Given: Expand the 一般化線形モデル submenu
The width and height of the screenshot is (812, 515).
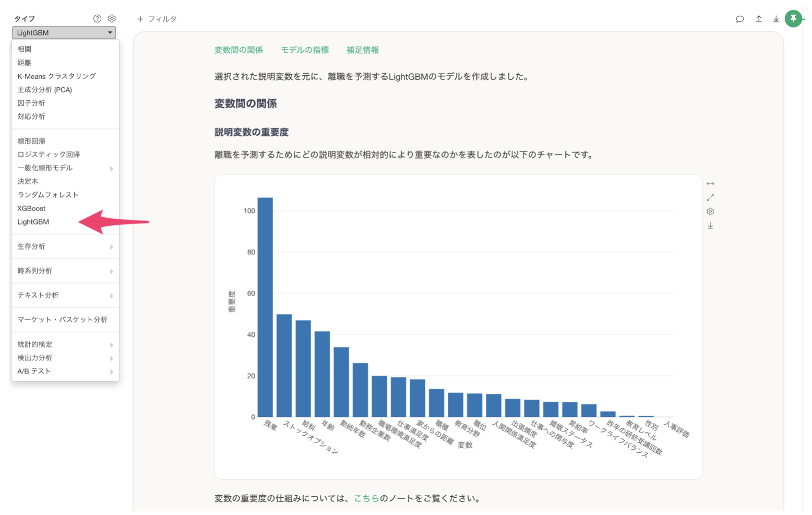Looking at the screenshot, I should [x=65, y=168].
